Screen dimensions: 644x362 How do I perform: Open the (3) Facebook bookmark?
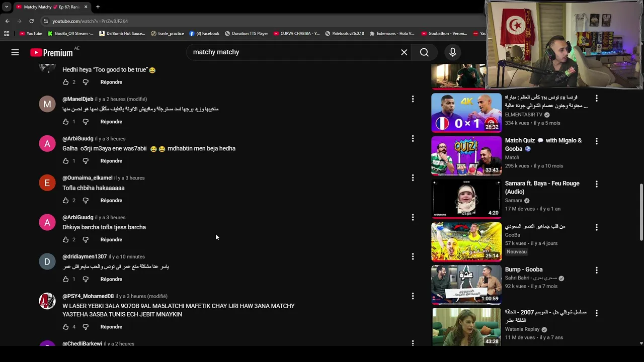pyautogui.click(x=204, y=34)
